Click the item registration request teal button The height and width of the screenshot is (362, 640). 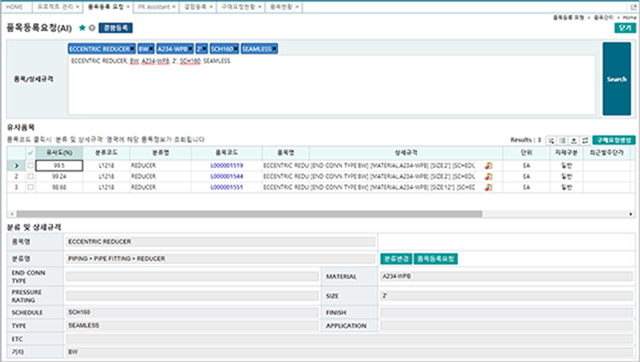click(436, 259)
